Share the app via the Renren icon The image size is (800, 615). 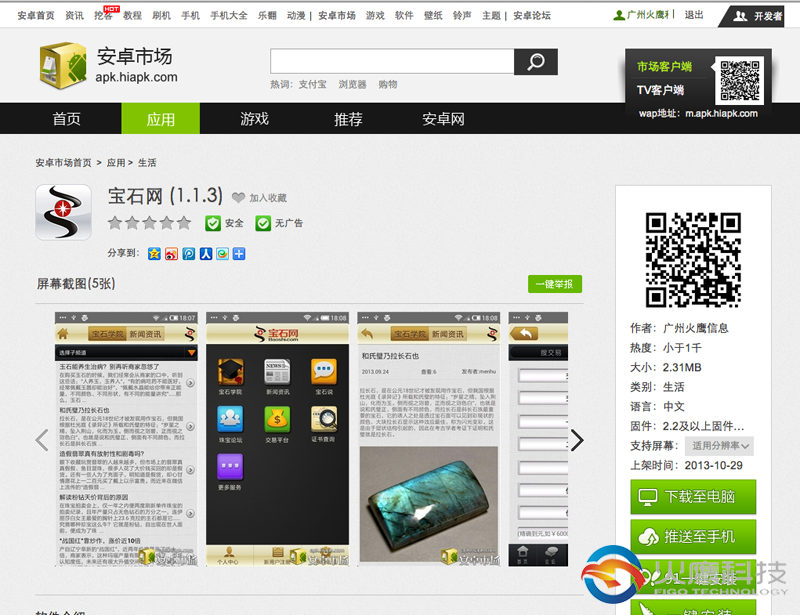(206, 253)
